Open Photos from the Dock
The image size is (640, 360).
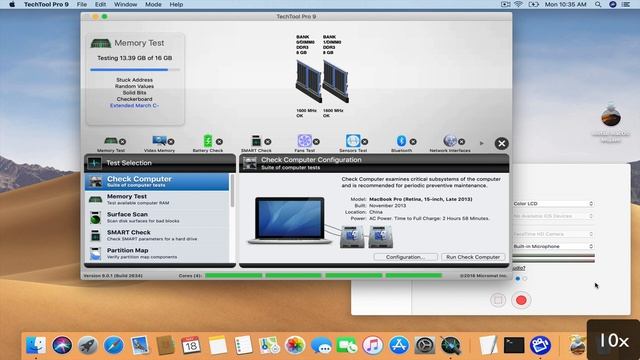(x=295, y=345)
